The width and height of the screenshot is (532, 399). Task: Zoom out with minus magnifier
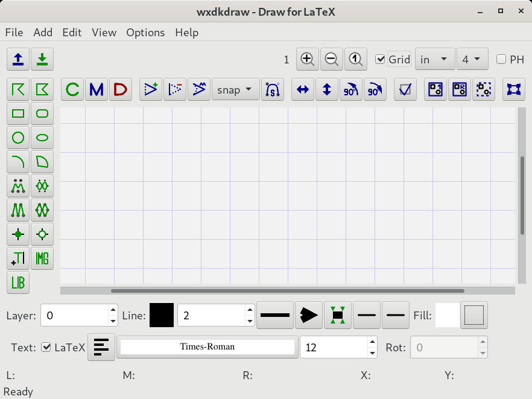[332, 59]
